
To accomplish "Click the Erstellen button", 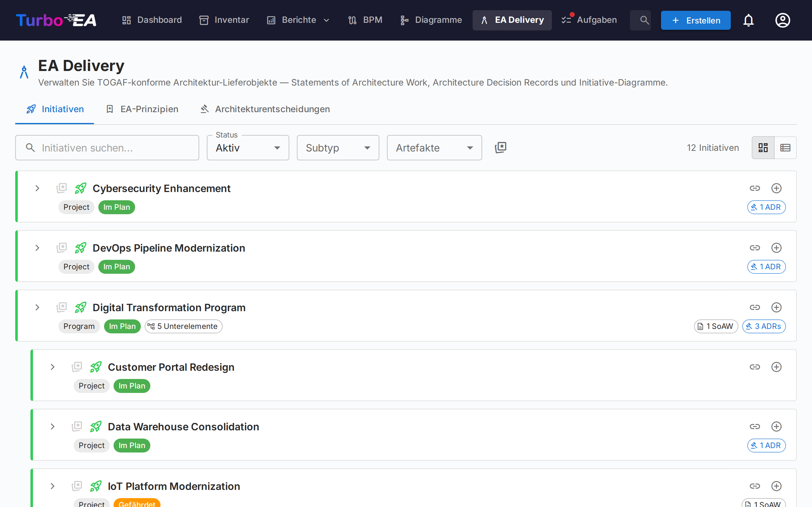I will point(696,21).
